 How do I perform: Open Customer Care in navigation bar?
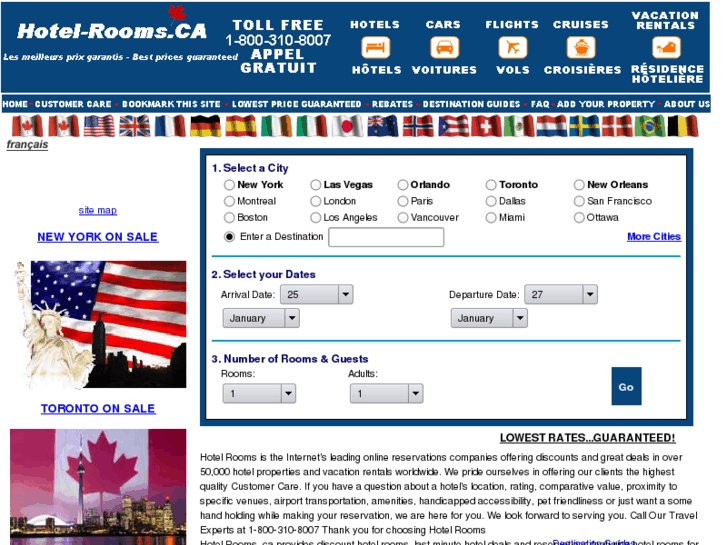[x=73, y=104]
